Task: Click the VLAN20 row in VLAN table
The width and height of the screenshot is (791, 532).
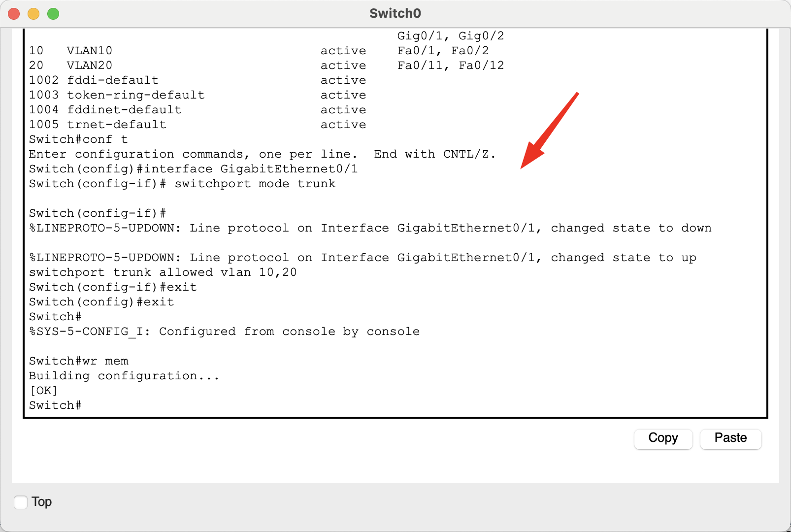Action: point(266,66)
